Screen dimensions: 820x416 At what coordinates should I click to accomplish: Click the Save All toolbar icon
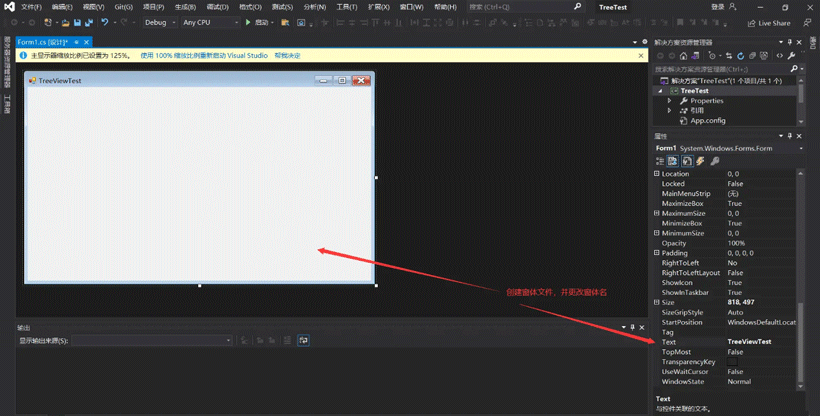[89, 22]
